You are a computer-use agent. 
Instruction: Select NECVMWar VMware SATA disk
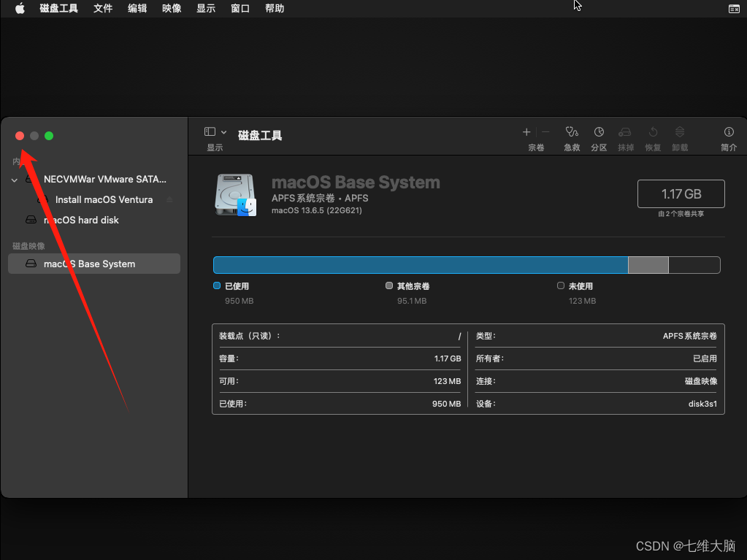[94, 180]
